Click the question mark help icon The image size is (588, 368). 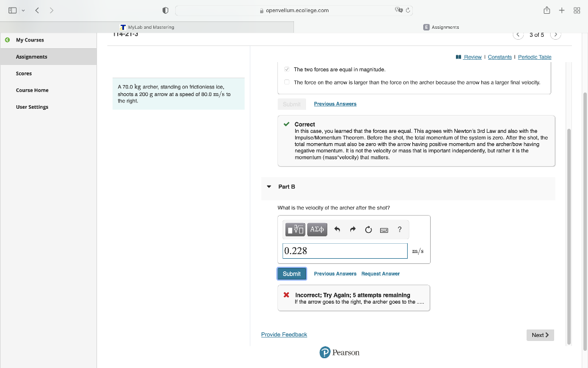coord(399,229)
